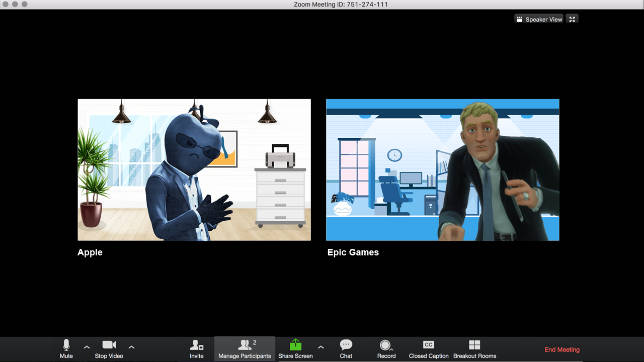Viewport: 644px width, 362px height.
Task: Switch to Speaker View
Action: [539, 19]
